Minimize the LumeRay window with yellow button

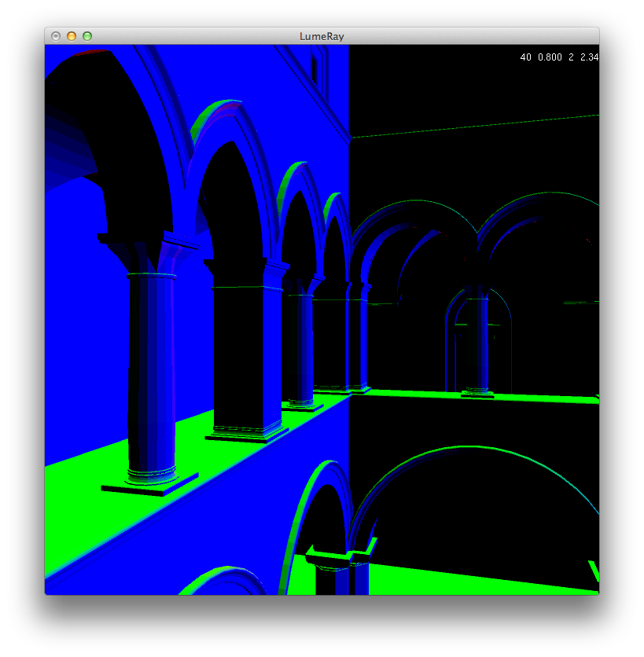click(72, 36)
